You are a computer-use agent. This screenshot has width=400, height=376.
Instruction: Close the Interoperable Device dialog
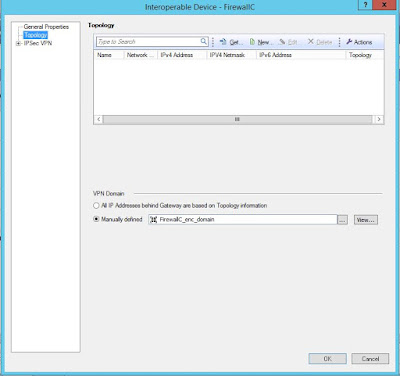pyautogui.click(x=384, y=5)
